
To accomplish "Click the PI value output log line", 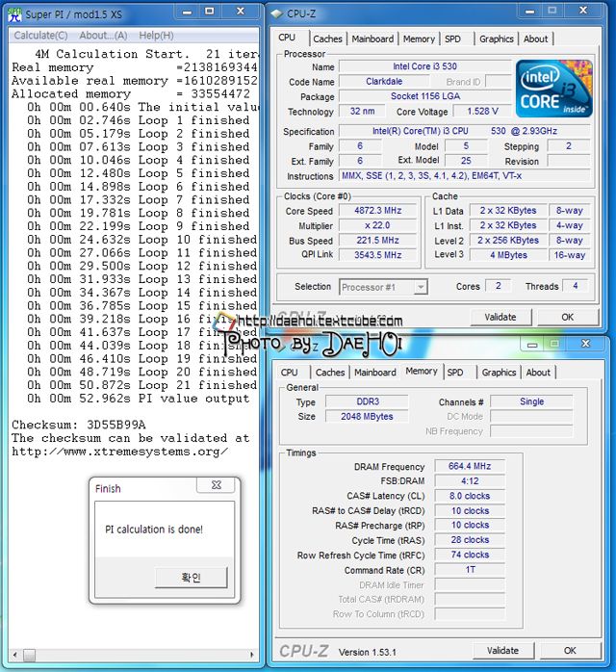I will (138, 399).
